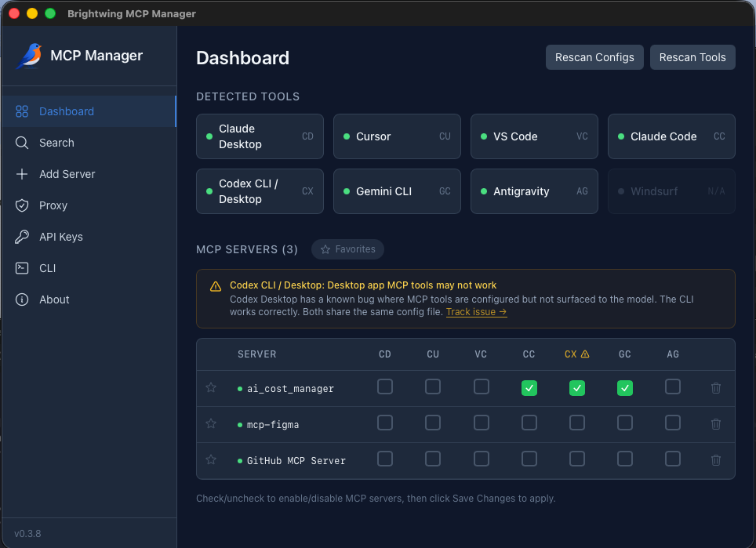Screen dimensions: 756x548
Task: Open the CLI terminal icon
Action: [x=22, y=268]
